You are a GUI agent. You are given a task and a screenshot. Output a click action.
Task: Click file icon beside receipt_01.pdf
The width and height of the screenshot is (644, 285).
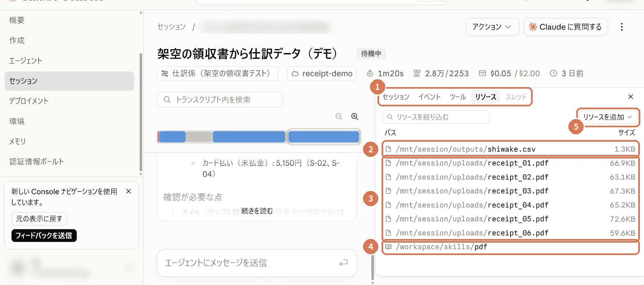[388, 163]
